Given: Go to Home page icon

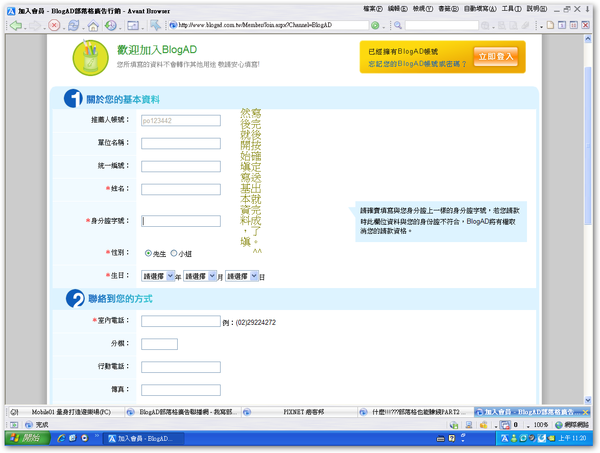Looking at the screenshot, I should tap(93, 25).
